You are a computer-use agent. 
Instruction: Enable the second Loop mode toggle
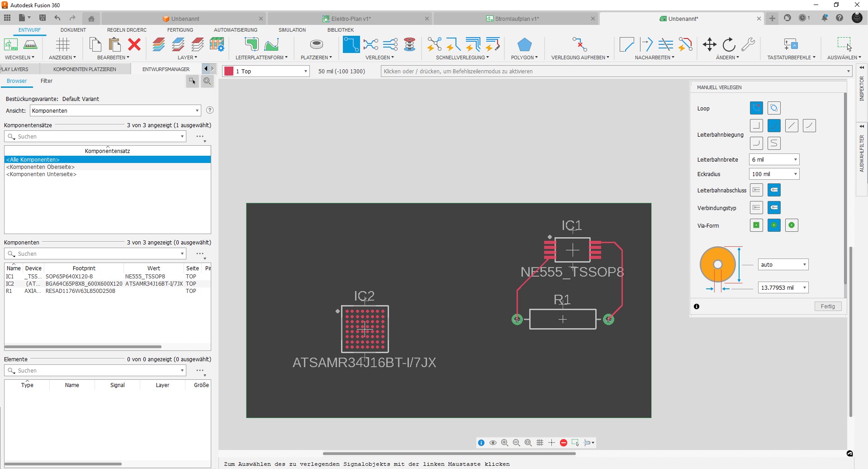[774, 108]
